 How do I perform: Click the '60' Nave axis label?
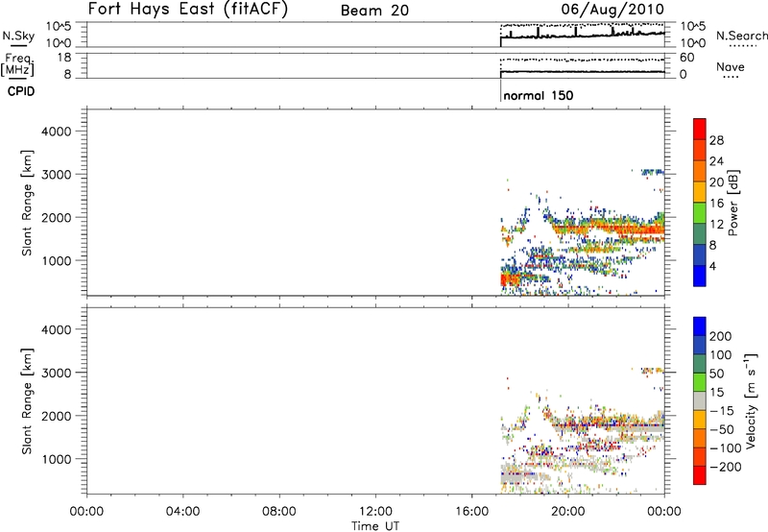686,58
